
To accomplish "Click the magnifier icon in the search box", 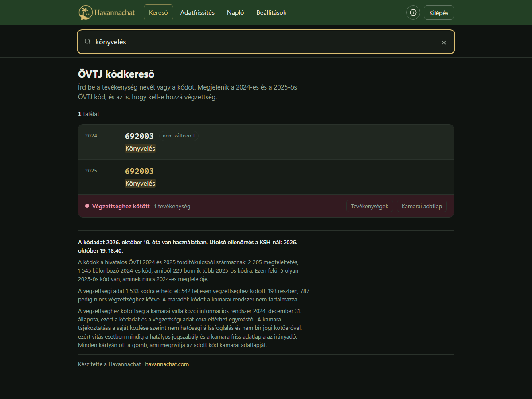I will pyautogui.click(x=88, y=42).
